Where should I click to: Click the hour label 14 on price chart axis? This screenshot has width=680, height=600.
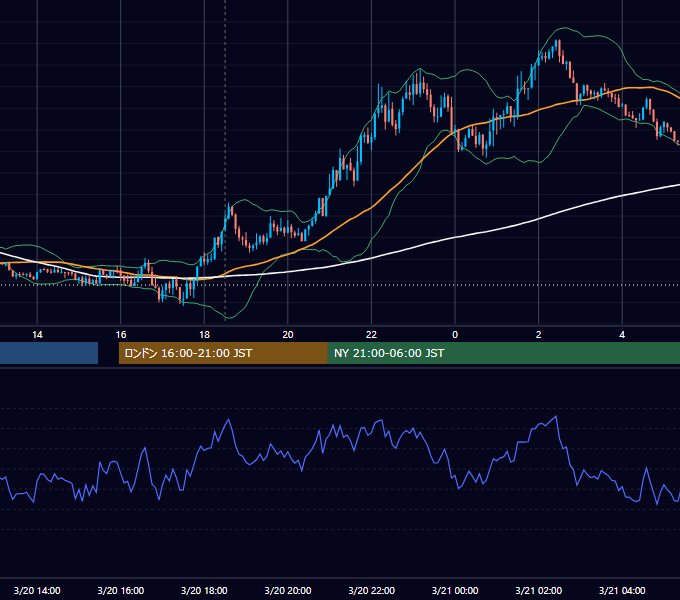(x=37, y=335)
